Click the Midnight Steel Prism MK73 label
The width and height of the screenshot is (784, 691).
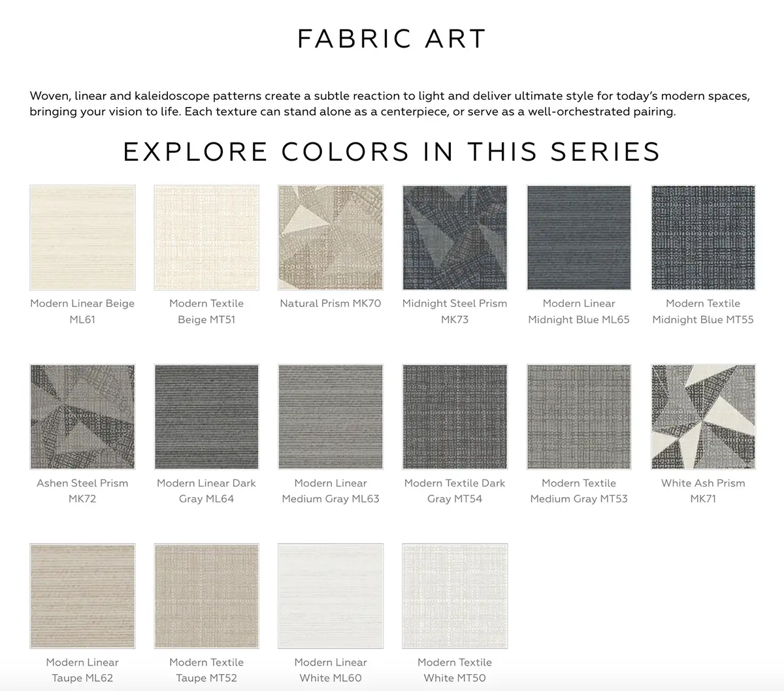(x=455, y=312)
